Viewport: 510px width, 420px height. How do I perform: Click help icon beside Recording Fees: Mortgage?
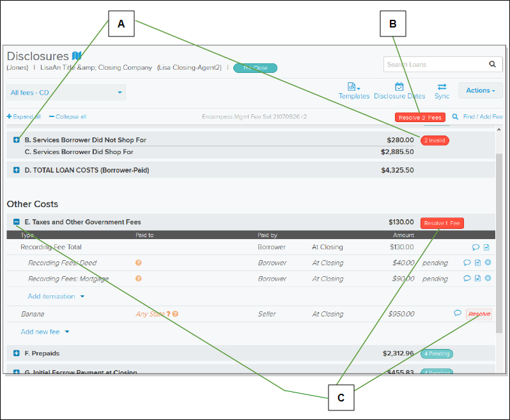click(x=138, y=279)
